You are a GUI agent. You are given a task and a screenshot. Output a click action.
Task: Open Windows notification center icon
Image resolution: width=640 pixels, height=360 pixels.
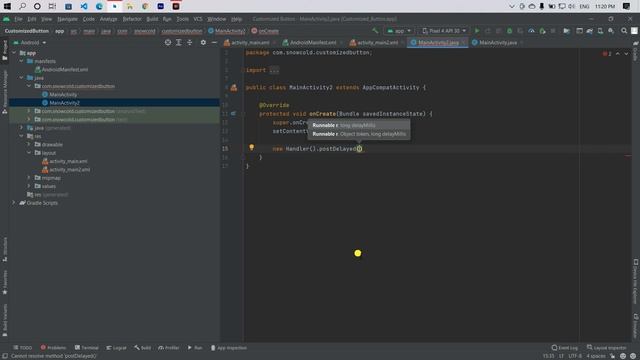[x=627, y=6]
